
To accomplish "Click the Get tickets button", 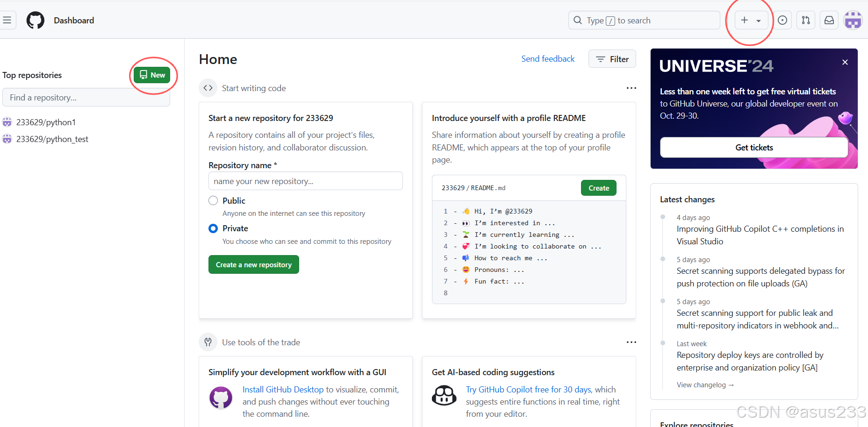I will [754, 147].
